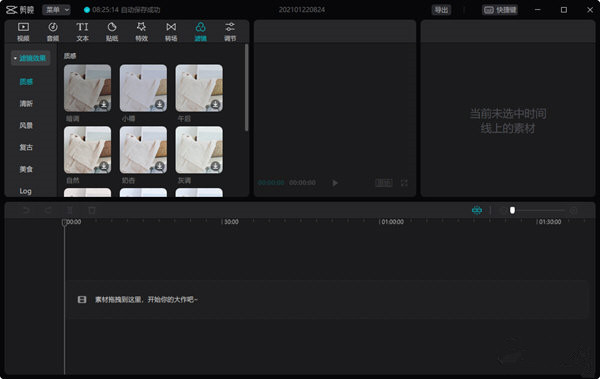The image size is (600, 379).
Task: Select the Filters tab icon
Action: coord(201,31)
